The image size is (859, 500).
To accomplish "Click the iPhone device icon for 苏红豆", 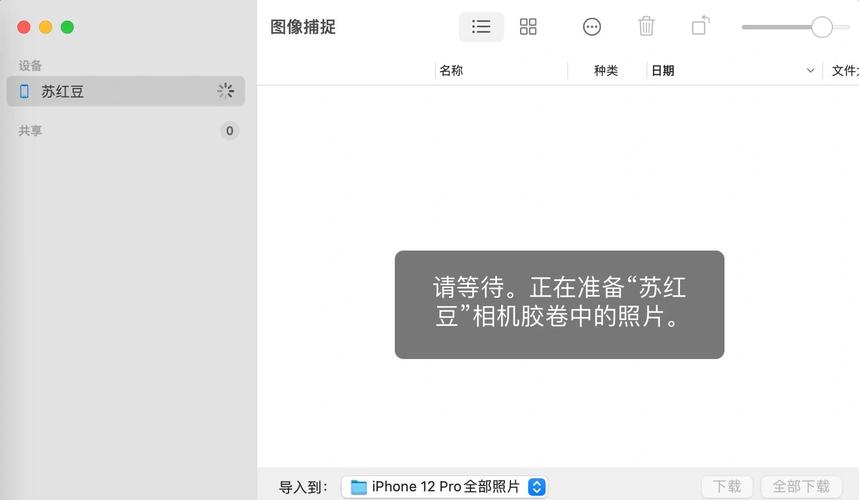I will click(25, 91).
